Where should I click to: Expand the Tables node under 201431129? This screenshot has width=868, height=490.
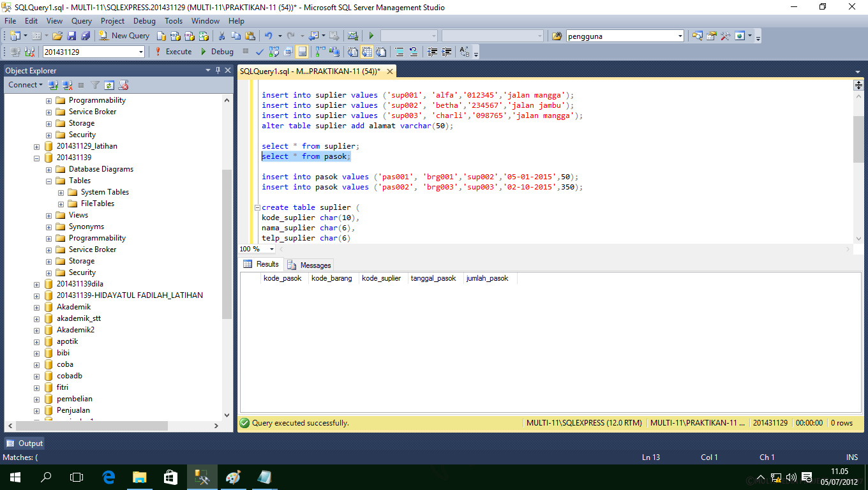coord(49,181)
